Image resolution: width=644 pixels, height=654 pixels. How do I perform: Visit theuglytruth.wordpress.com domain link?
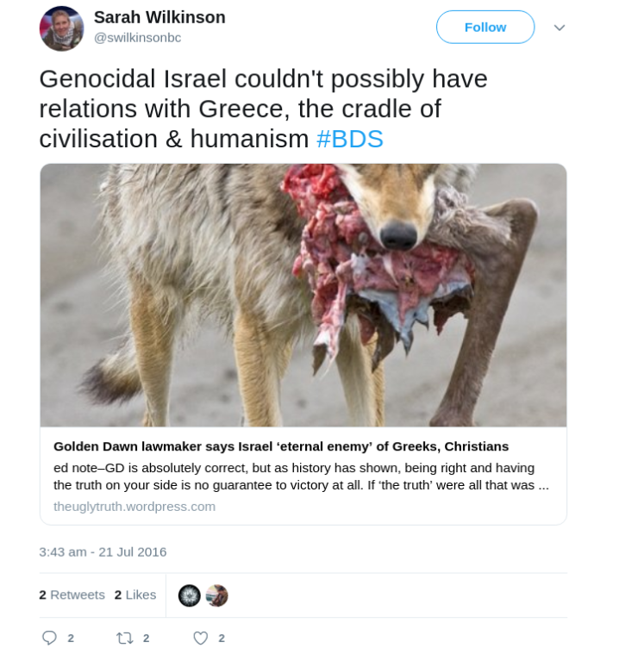[x=134, y=507]
